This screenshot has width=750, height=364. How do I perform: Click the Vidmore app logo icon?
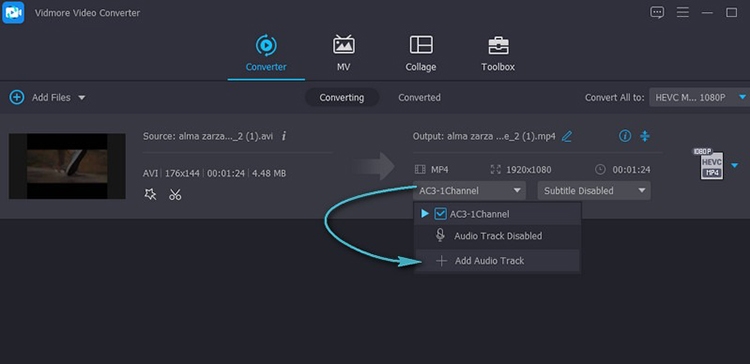(13, 12)
